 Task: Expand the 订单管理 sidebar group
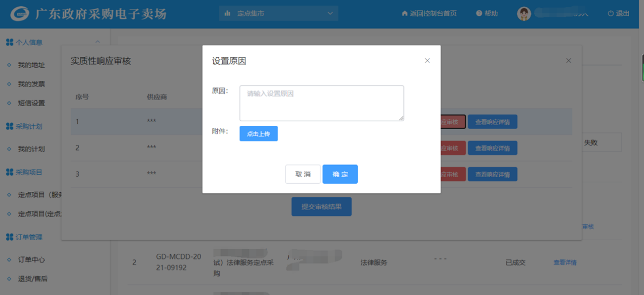point(29,237)
